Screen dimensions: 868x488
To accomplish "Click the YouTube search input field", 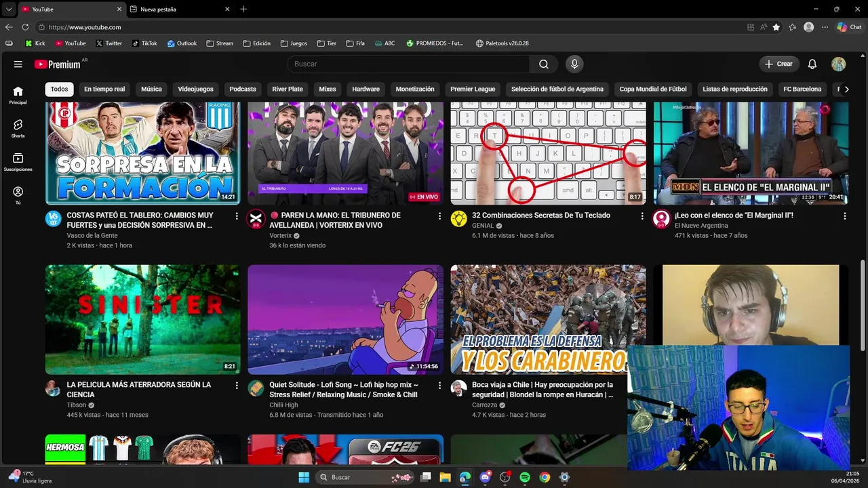I will tap(409, 64).
